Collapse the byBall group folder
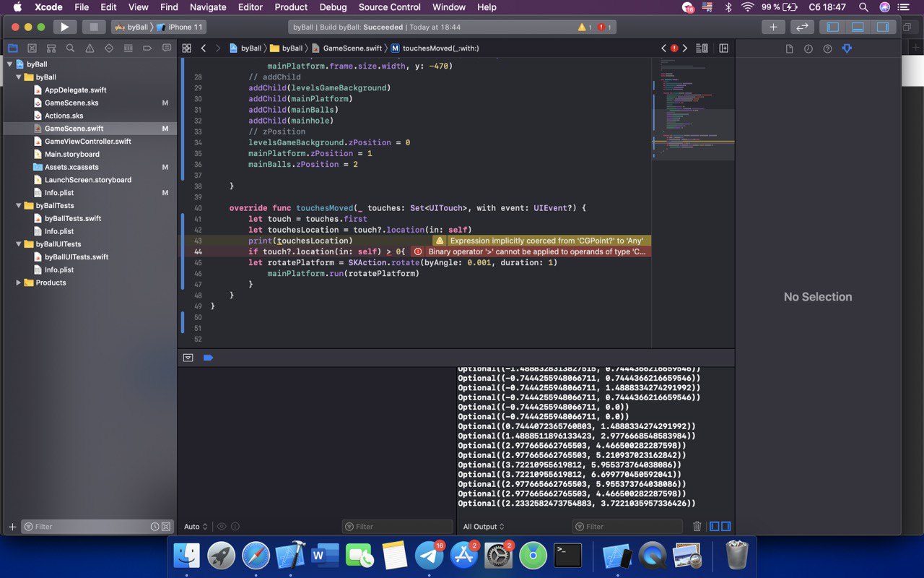This screenshot has height=578, width=924. pos(19,77)
